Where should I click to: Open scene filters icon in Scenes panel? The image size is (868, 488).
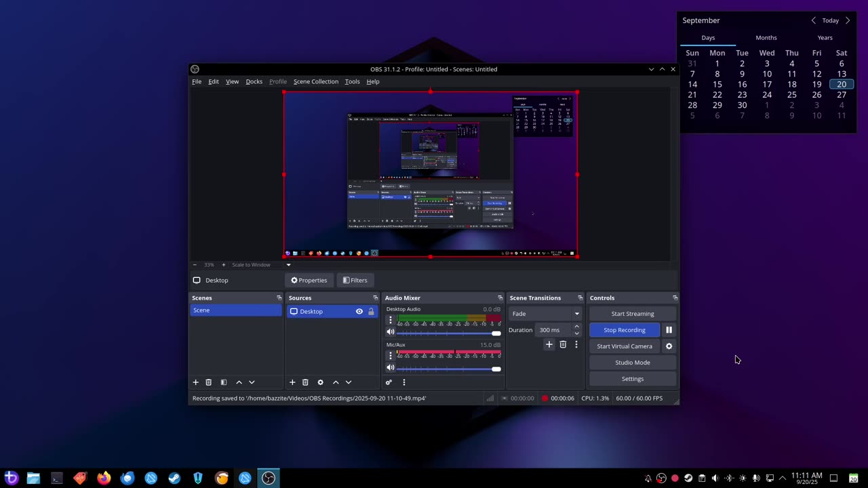coord(224,382)
